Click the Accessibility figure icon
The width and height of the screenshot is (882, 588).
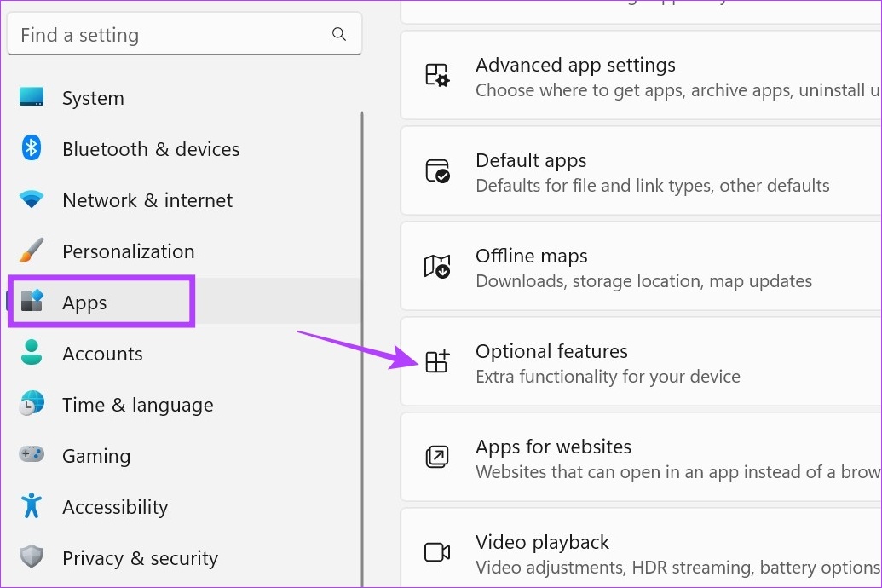click(x=32, y=505)
